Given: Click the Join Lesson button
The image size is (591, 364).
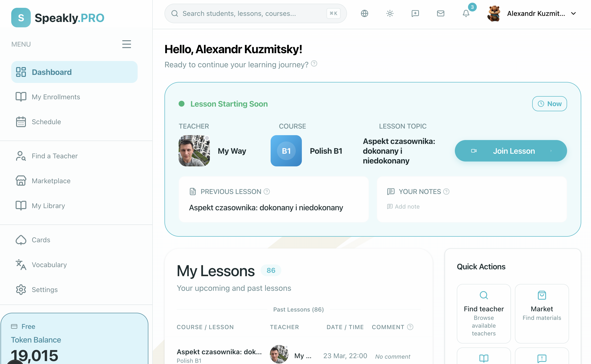Looking at the screenshot, I should tap(510, 151).
